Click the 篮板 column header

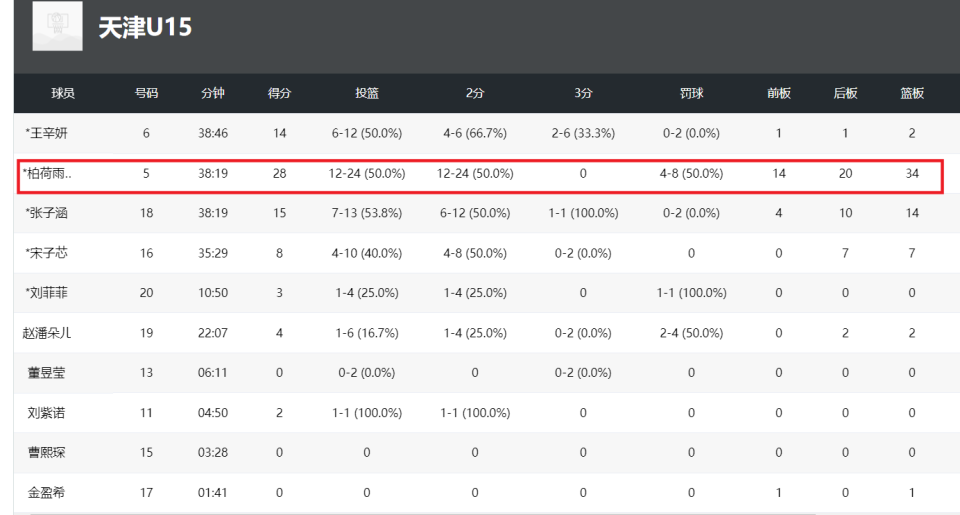[912, 93]
